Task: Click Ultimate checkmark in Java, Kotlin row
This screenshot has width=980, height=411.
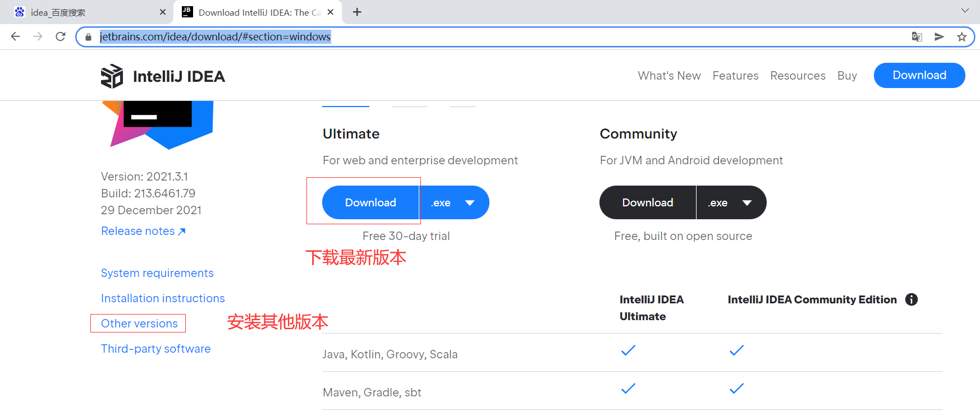Action: tap(628, 350)
